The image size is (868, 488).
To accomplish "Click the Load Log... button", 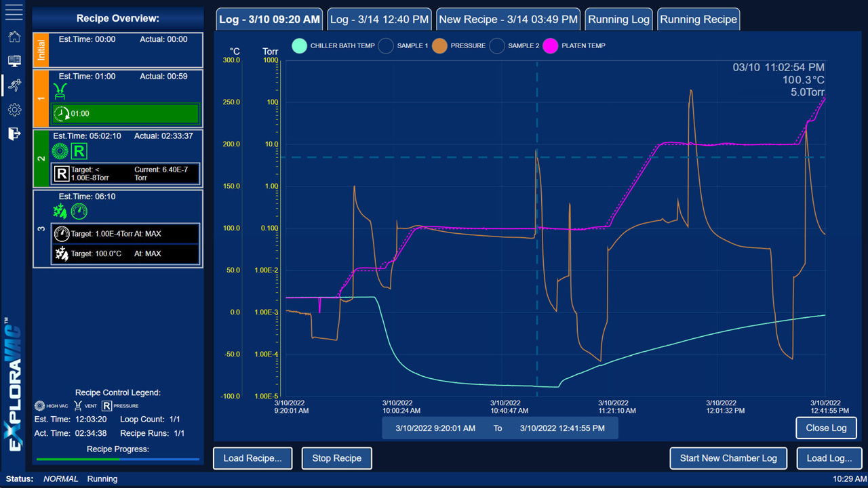I will (829, 458).
